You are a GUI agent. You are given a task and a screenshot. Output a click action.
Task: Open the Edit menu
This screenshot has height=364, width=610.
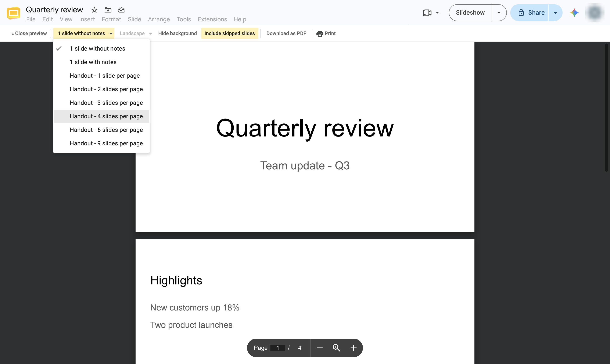[x=47, y=19]
